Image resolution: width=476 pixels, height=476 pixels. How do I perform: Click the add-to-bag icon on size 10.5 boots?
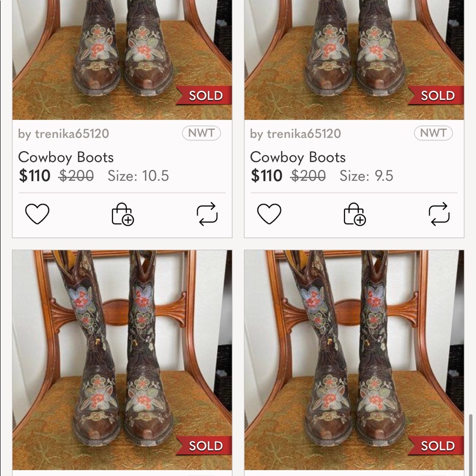pos(122,215)
